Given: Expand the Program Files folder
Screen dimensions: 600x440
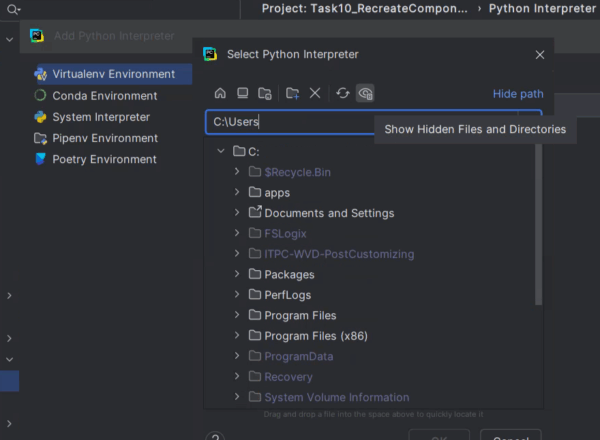Looking at the screenshot, I should coord(237,315).
